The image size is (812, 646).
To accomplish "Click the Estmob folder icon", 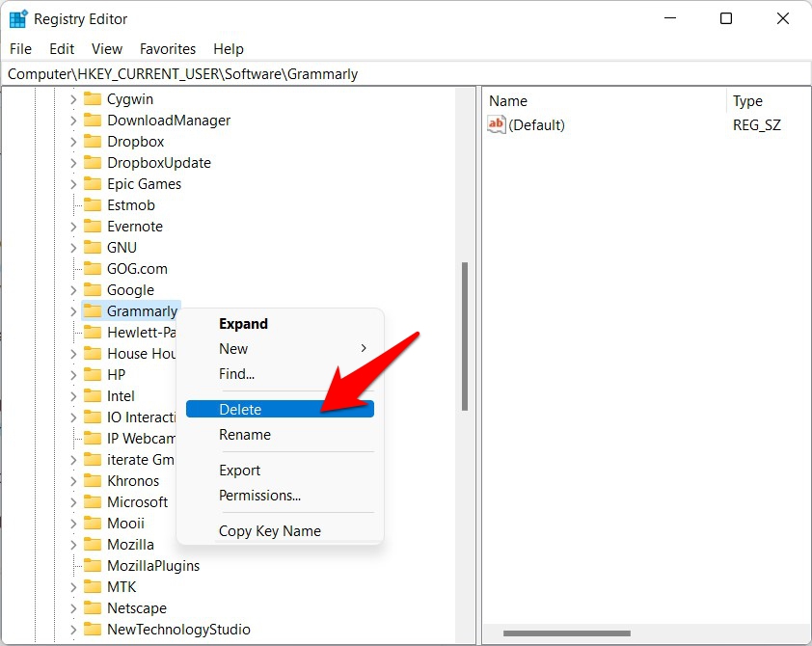I will click(93, 205).
